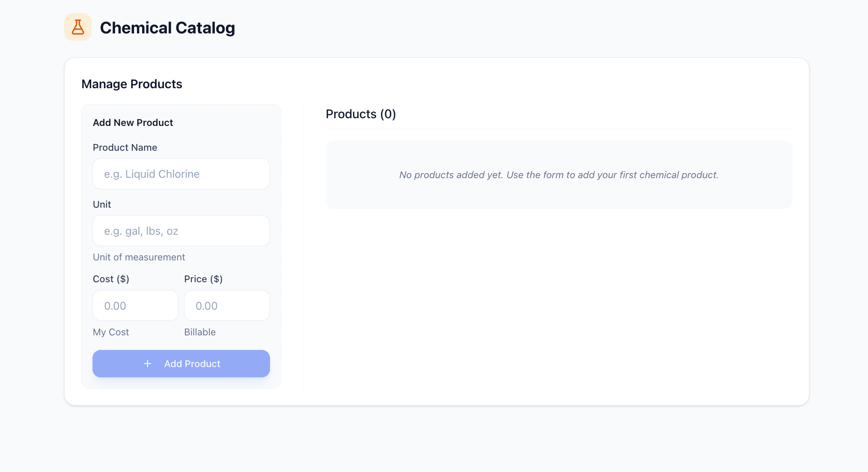Viewport: 868px width, 472px height.
Task: Click the Add New Product heading
Action: point(133,122)
